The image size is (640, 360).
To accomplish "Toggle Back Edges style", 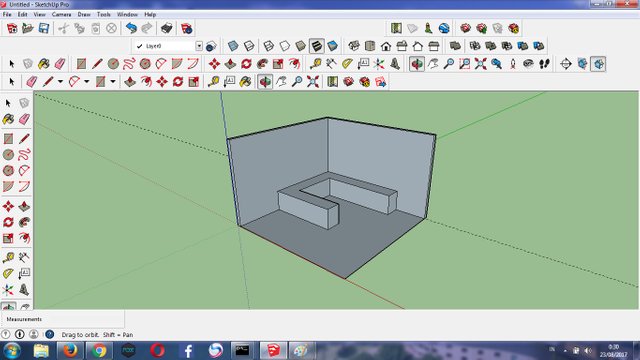I will click(249, 46).
